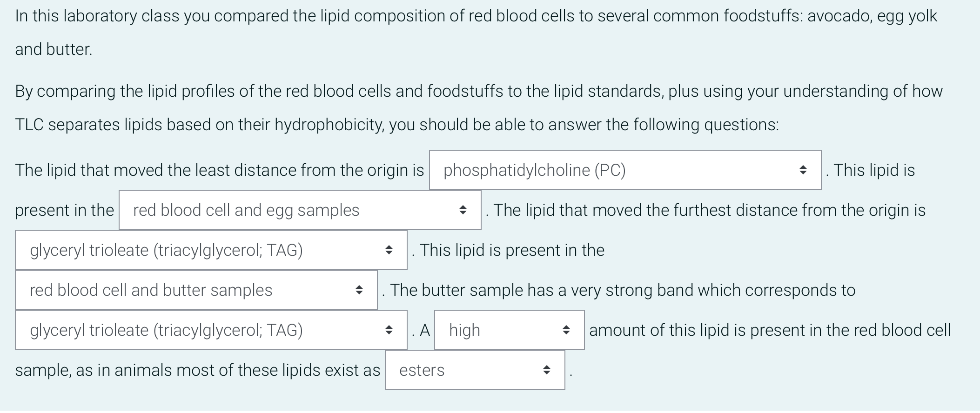
Task: Click the "amount of this lipid is present" text
Action: tap(770, 330)
